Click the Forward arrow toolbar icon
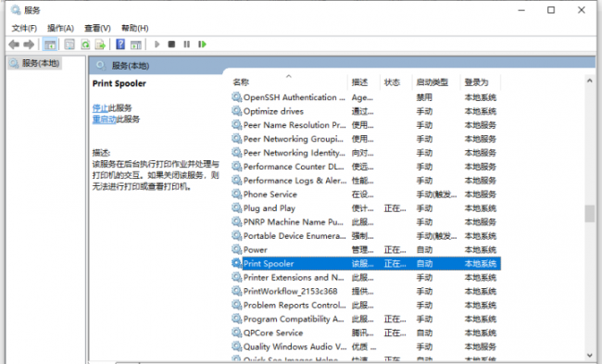The height and width of the screenshot is (364, 602). [x=29, y=44]
